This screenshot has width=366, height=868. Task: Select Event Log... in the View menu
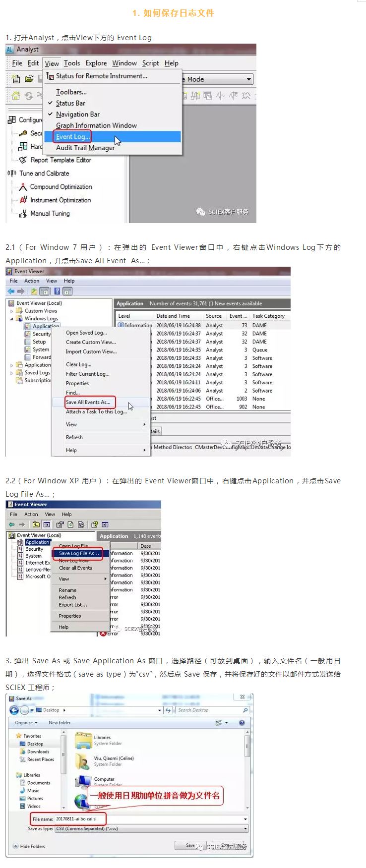tap(73, 136)
